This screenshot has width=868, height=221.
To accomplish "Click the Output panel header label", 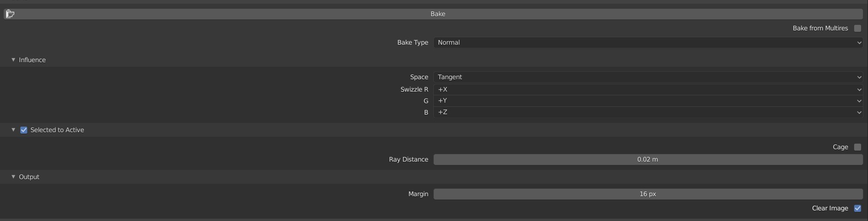I will coord(29,177).
